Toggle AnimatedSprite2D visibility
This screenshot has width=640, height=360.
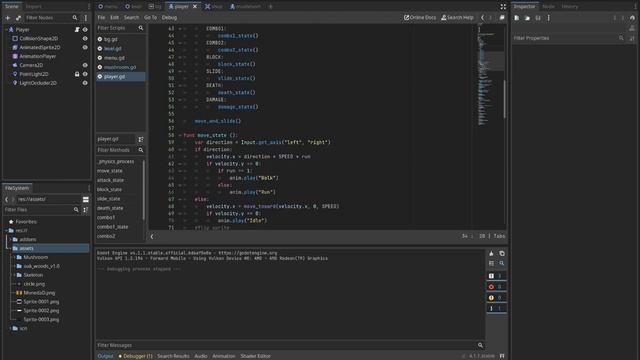point(85,47)
